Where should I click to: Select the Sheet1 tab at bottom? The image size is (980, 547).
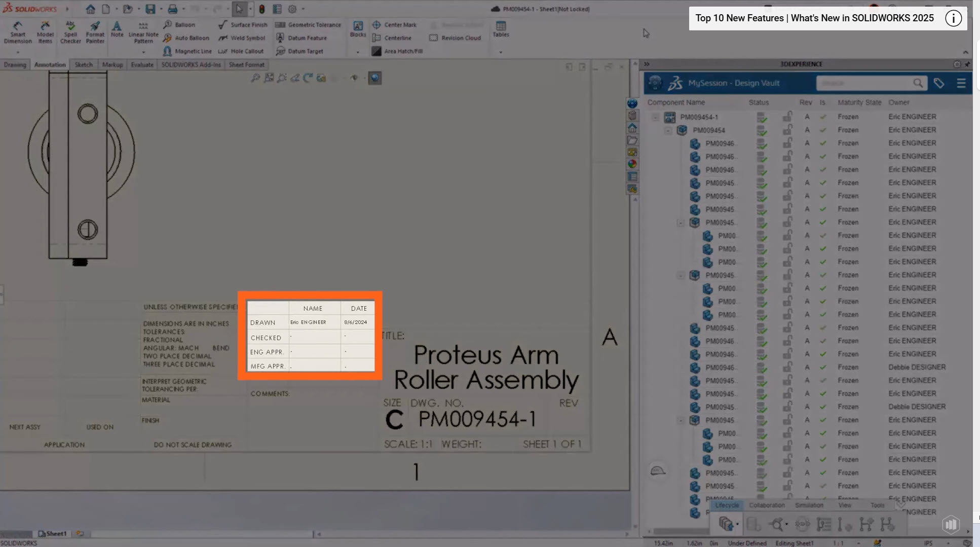click(x=53, y=534)
